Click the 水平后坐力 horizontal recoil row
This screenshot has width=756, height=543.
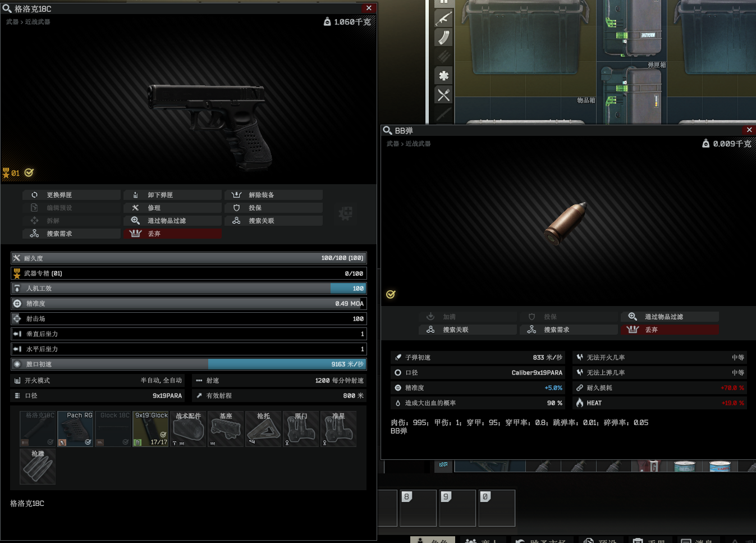(x=189, y=349)
